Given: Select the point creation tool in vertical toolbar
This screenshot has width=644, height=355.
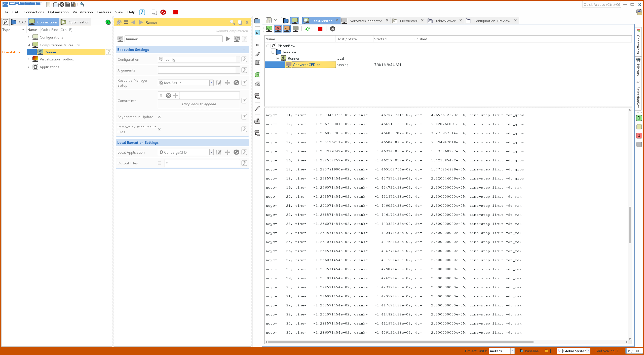Looking at the screenshot, I should pyautogui.click(x=257, y=45).
